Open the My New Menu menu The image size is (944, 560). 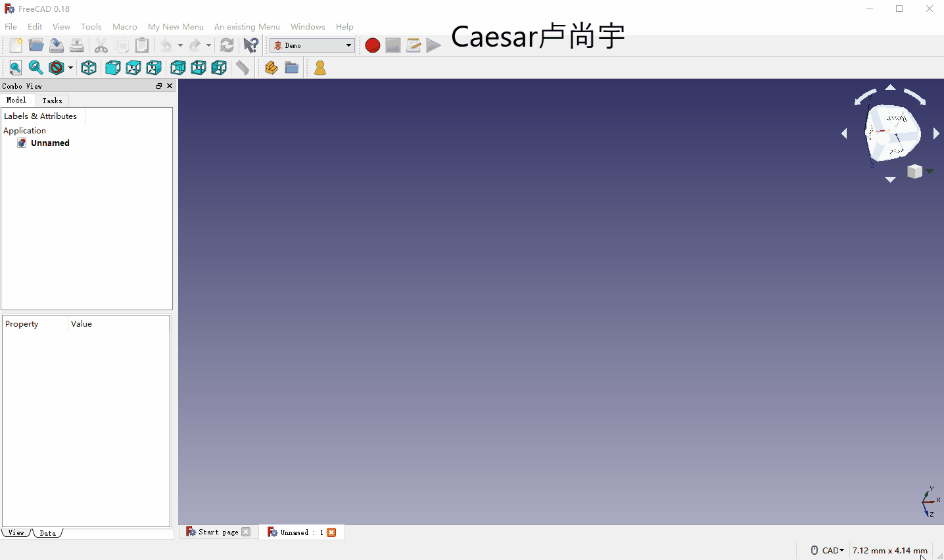point(176,27)
